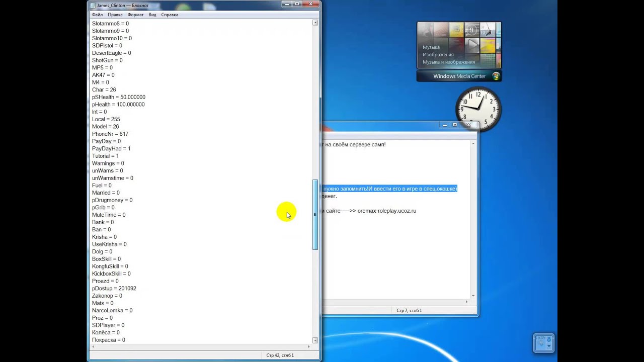Click the line "Married = 0"
Image resolution: width=644 pixels, height=362 pixels.
coord(106,193)
